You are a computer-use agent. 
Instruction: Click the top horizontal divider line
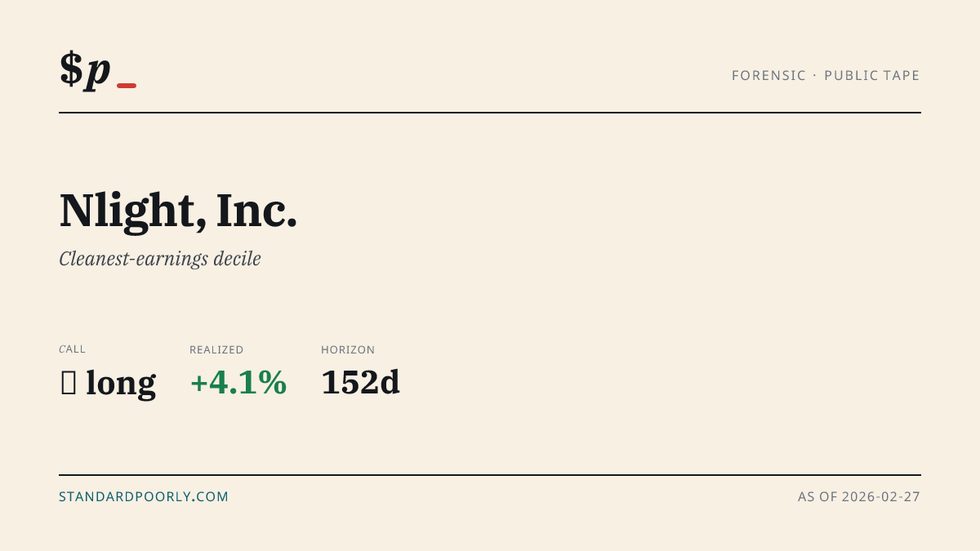pos(490,113)
